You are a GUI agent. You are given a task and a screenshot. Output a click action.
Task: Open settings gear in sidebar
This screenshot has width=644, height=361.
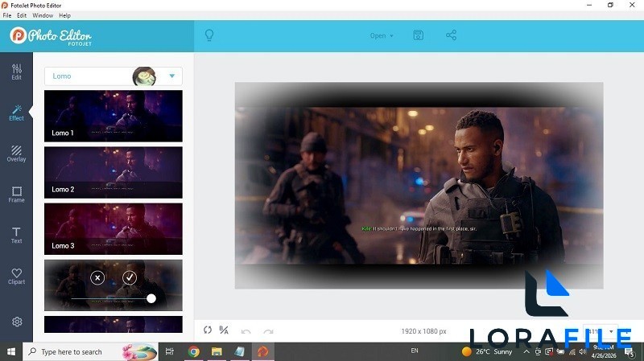[17, 322]
